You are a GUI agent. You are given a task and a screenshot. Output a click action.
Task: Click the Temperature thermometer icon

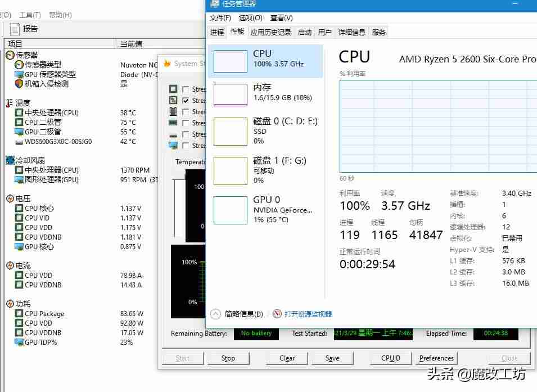click(x=10, y=103)
